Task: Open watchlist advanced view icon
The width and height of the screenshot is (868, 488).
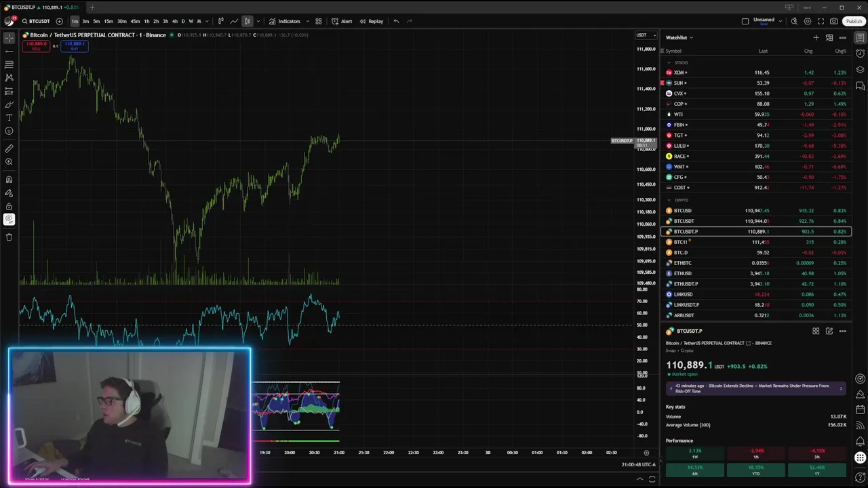Action: 829,37
